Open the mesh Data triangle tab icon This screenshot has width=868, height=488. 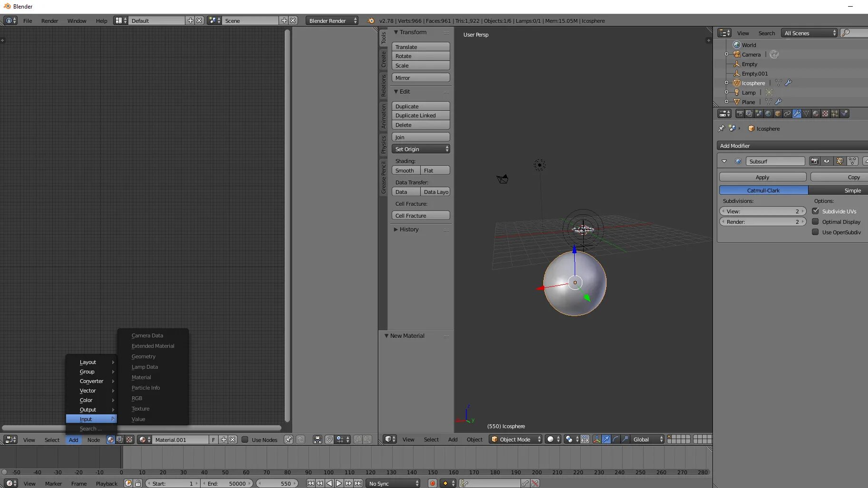[806, 114]
